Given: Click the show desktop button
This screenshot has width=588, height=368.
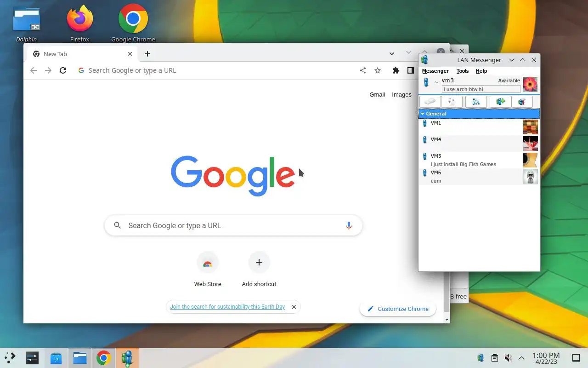Looking at the screenshot, I should click(x=576, y=357).
